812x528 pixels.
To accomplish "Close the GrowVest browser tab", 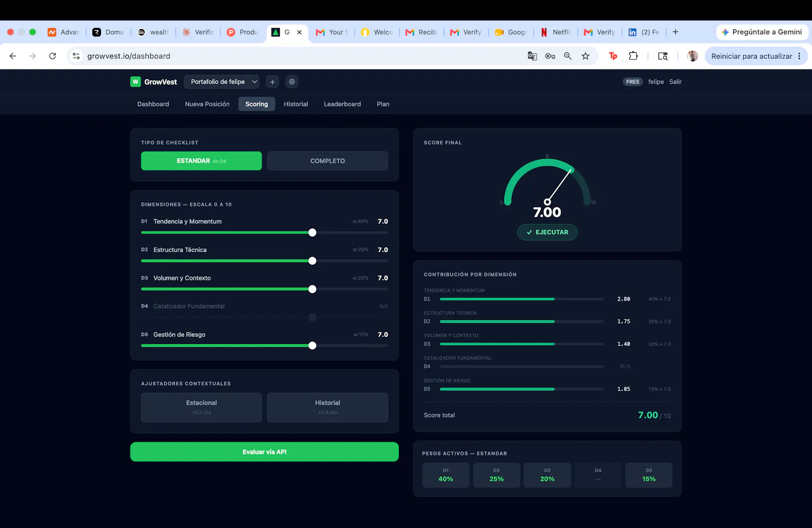I will click(299, 32).
